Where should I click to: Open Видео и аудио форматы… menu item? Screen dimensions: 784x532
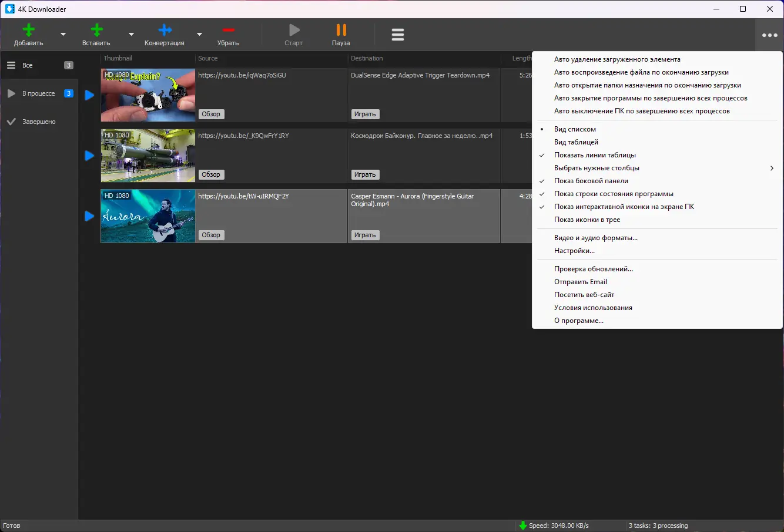657,238
